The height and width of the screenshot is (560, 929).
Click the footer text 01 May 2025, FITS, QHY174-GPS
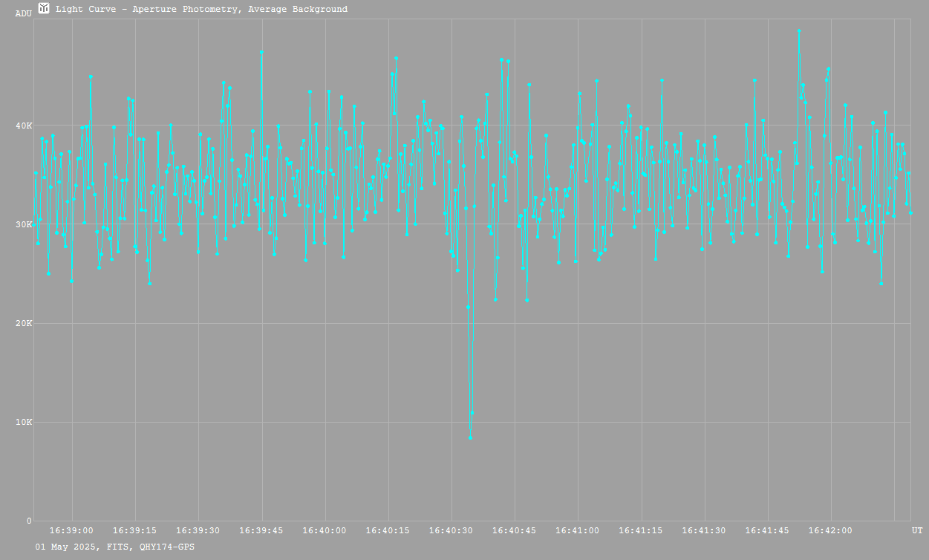tap(115, 547)
